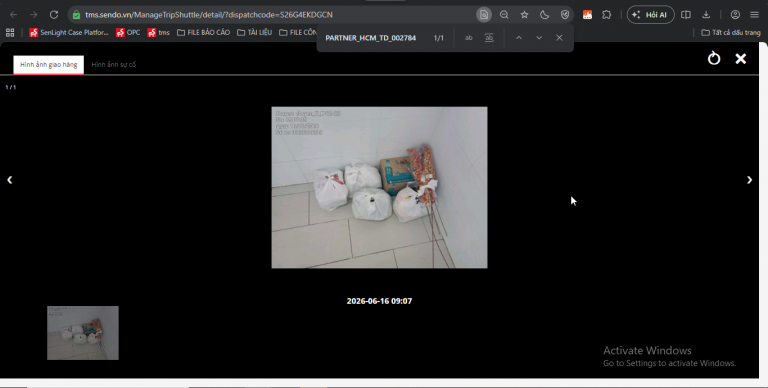Open the browser main hamburger menu
The width and height of the screenshot is (768, 388).
click(x=754, y=15)
